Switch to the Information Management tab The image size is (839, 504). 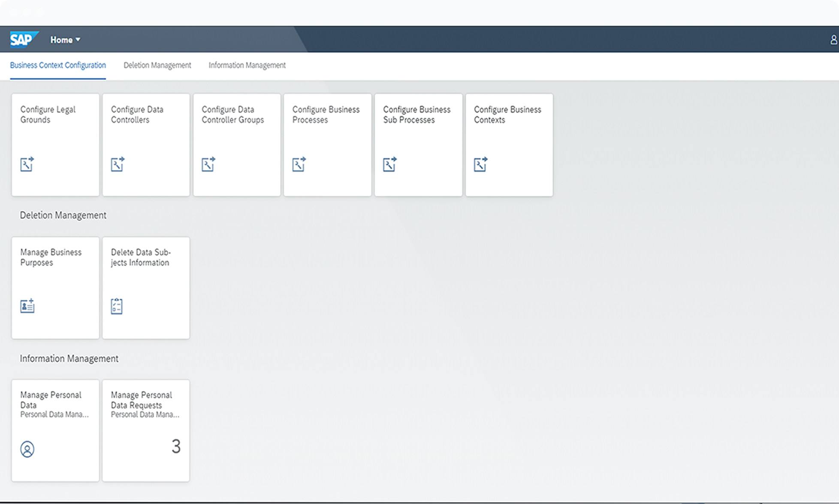click(x=247, y=65)
